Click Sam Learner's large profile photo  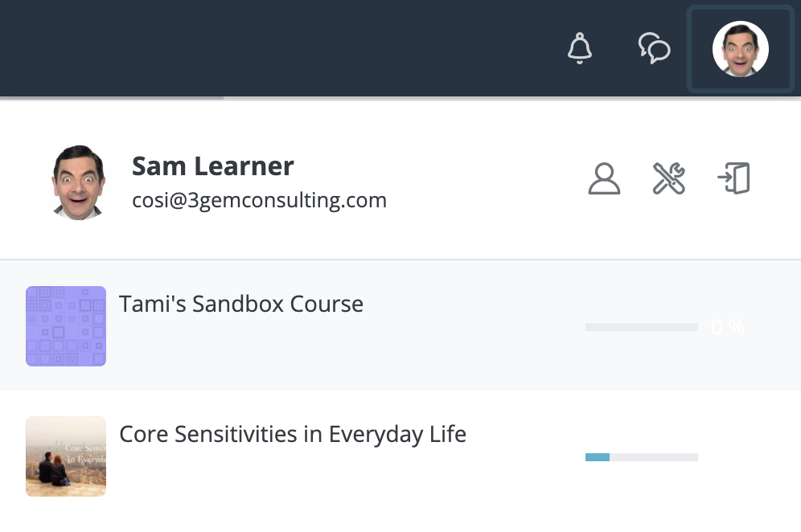click(79, 182)
